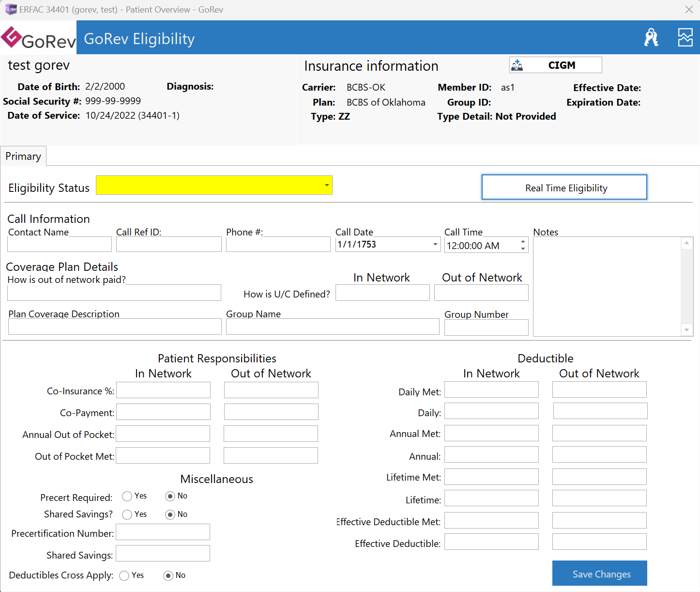
Task: Click the Phone # input field
Action: point(278,244)
